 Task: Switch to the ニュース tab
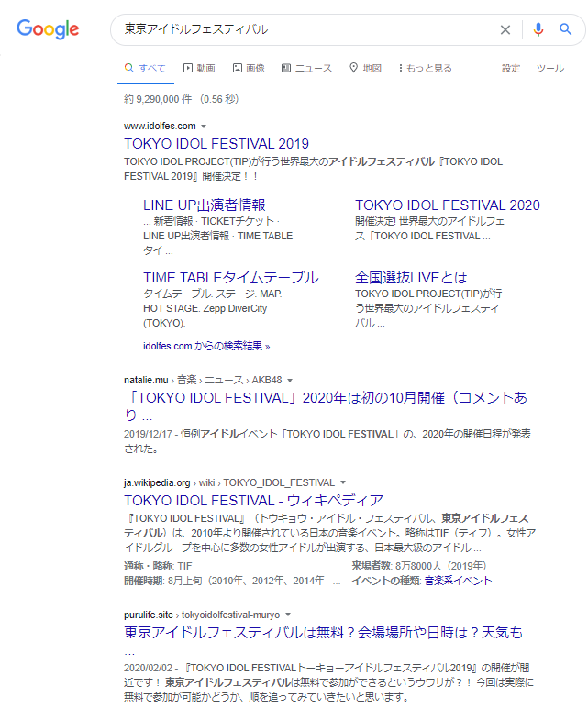pyautogui.click(x=306, y=68)
